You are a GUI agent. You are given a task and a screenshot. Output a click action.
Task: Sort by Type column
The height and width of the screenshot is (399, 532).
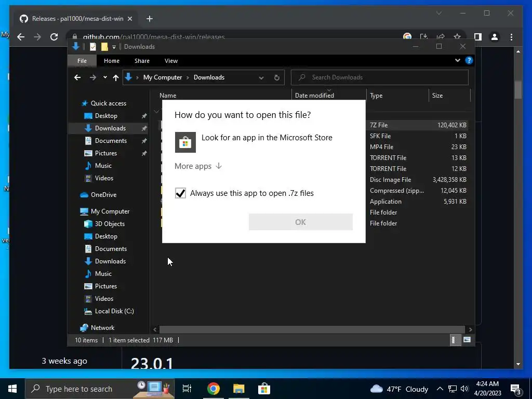376,96
